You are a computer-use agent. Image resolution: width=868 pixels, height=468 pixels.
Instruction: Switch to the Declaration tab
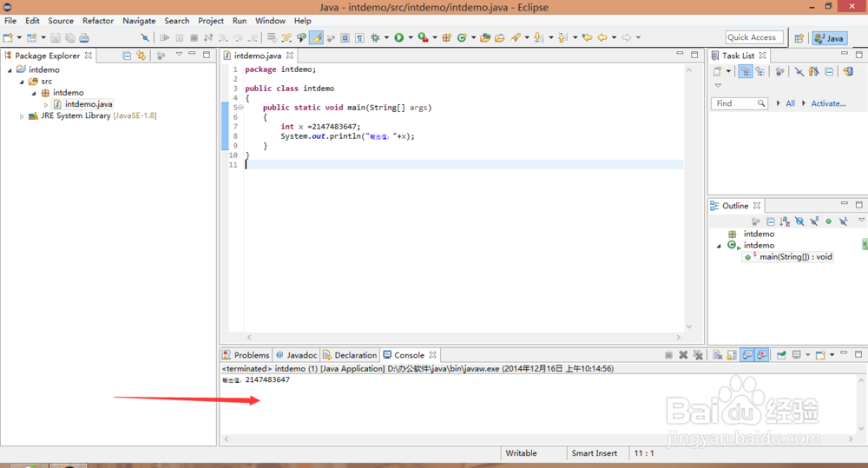350,355
